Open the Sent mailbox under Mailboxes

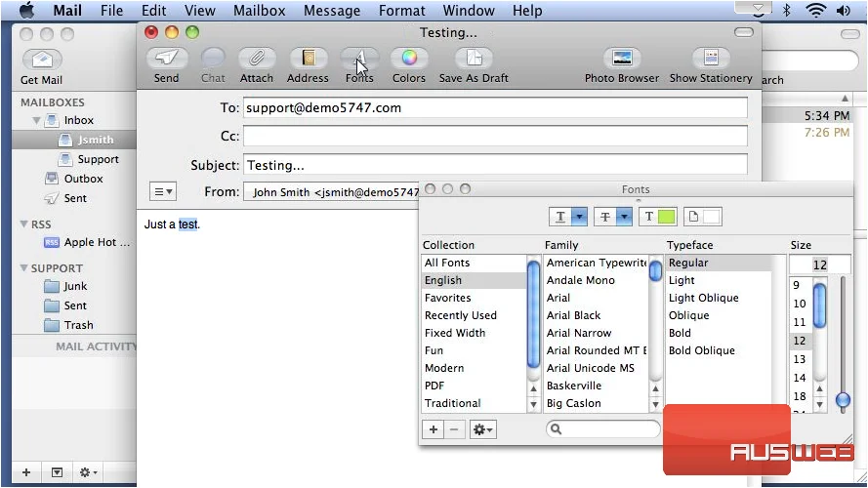(x=75, y=198)
